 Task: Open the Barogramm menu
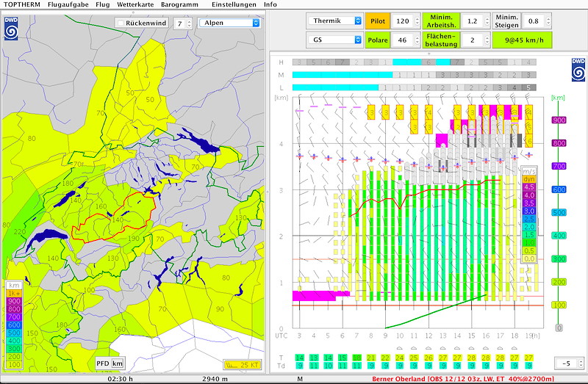(179, 4)
